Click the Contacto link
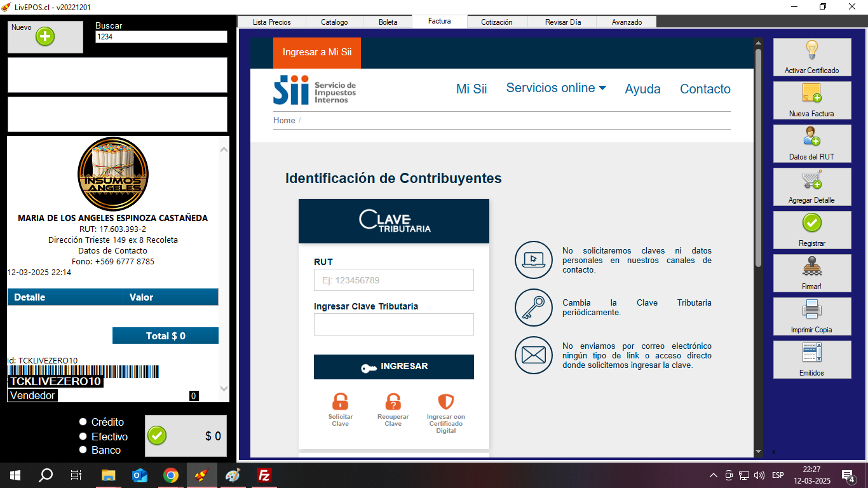This screenshot has width=868, height=488. click(705, 89)
